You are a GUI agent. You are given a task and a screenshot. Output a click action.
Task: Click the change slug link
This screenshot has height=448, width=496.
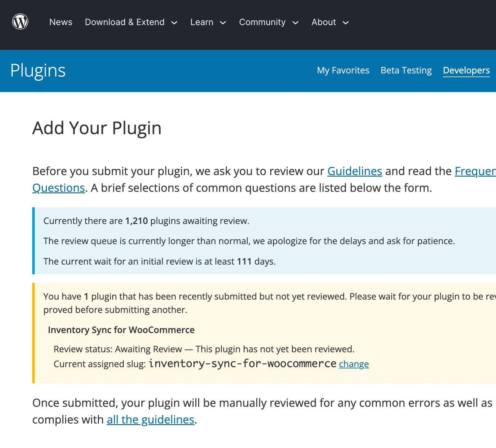(354, 364)
